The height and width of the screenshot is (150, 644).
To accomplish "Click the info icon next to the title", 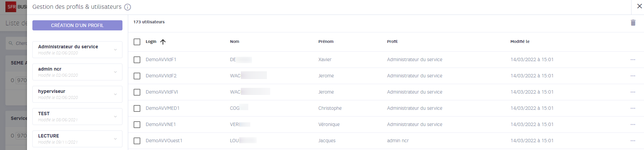I will click(x=128, y=7).
